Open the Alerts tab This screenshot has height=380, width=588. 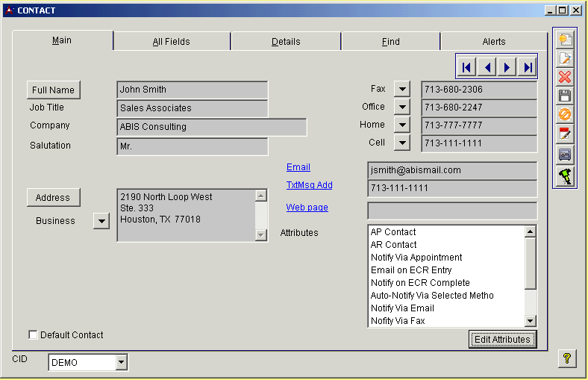tap(493, 42)
